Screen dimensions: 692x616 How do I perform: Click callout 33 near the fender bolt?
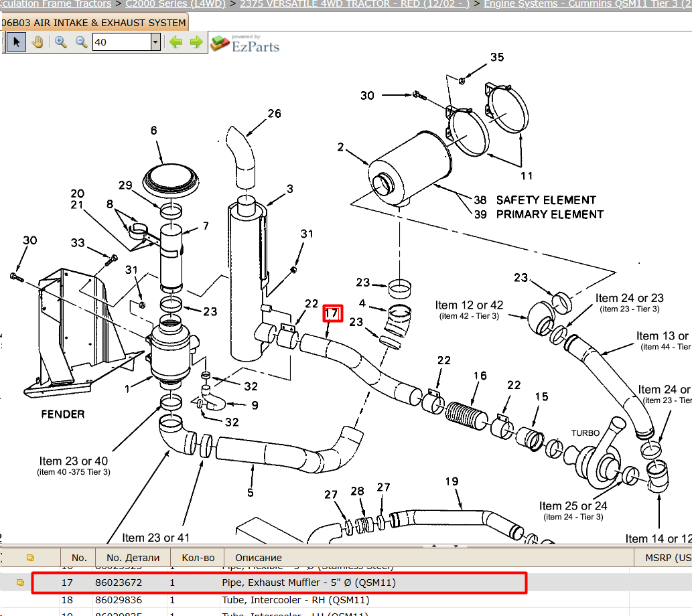(x=78, y=243)
